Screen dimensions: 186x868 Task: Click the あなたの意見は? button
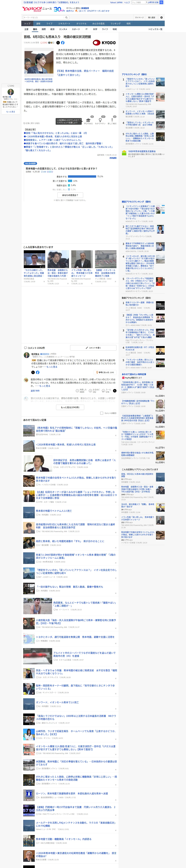click(x=70, y=195)
